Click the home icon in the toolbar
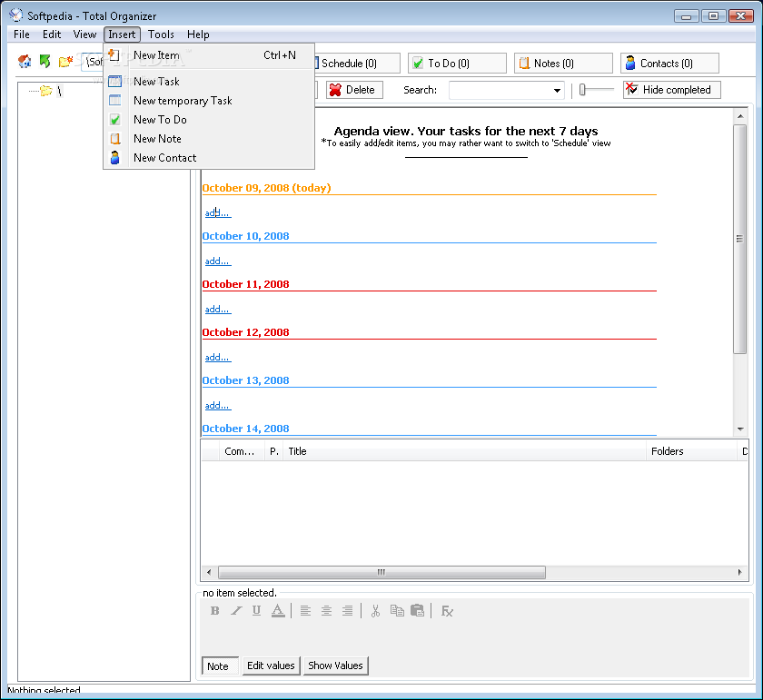The image size is (763, 700). point(25,62)
